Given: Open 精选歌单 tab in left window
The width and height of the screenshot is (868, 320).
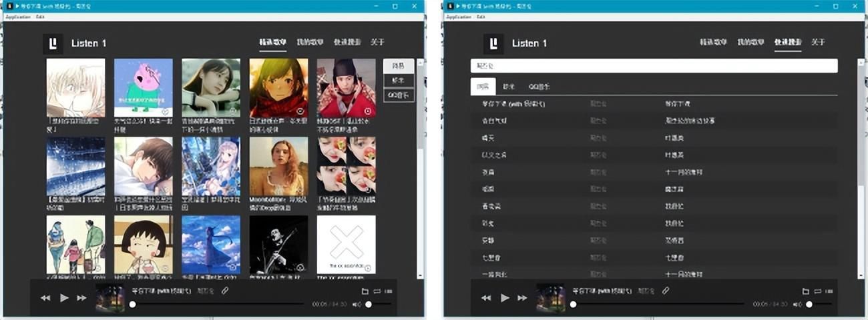Looking at the screenshot, I should pyautogui.click(x=273, y=42).
